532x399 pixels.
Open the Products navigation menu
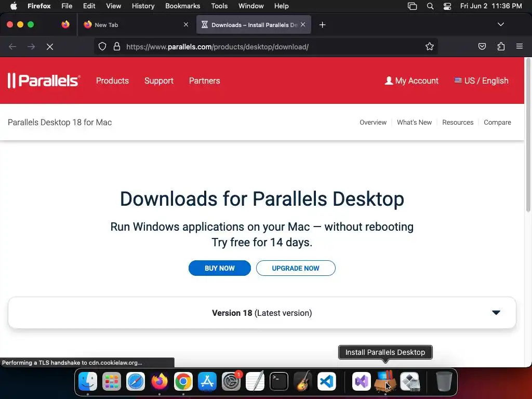pyautogui.click(x=112, y=81)
